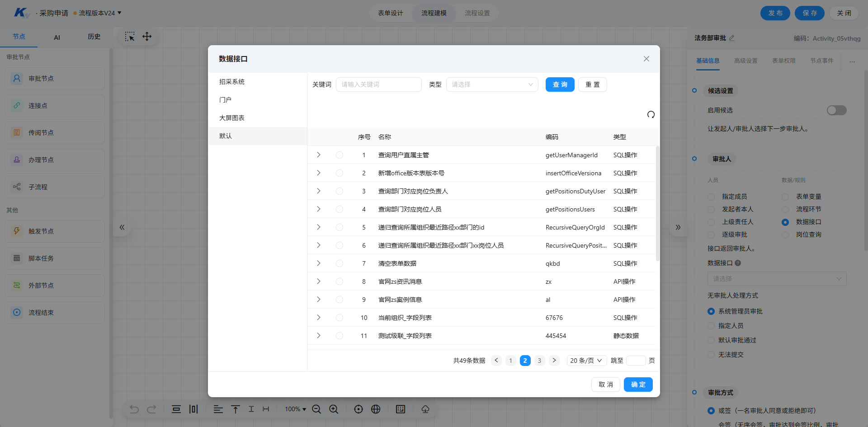Expand row 3 查询部门对应岗位负责人
The image size is (868, 427).
point(319,191)
